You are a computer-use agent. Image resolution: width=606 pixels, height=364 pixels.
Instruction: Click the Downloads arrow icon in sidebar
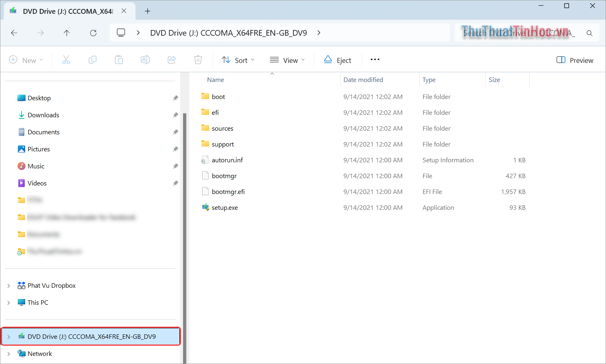(x=22, y=115)
